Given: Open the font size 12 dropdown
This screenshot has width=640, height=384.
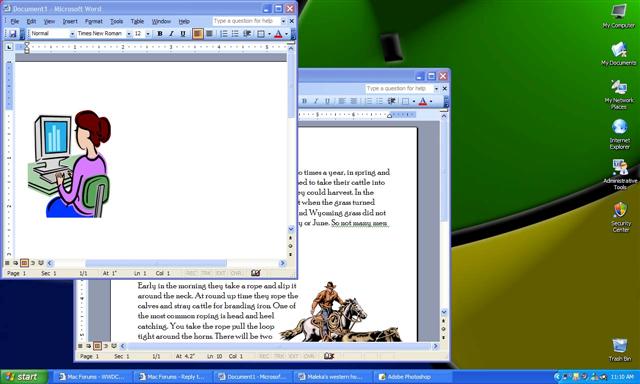Looking at the screenshot, I should [x=148, y=34].
